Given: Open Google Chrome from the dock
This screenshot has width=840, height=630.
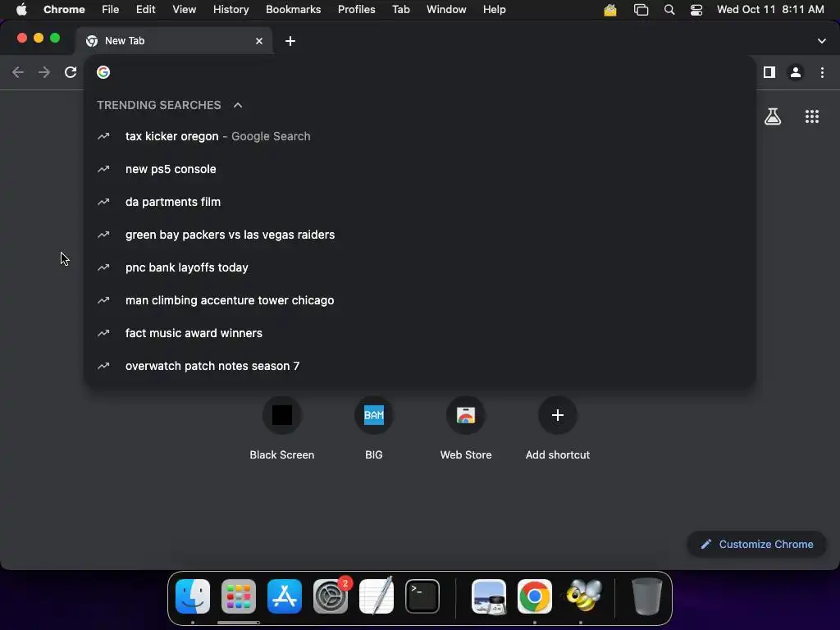Looking at the screenshot, I should pos(535,596).
